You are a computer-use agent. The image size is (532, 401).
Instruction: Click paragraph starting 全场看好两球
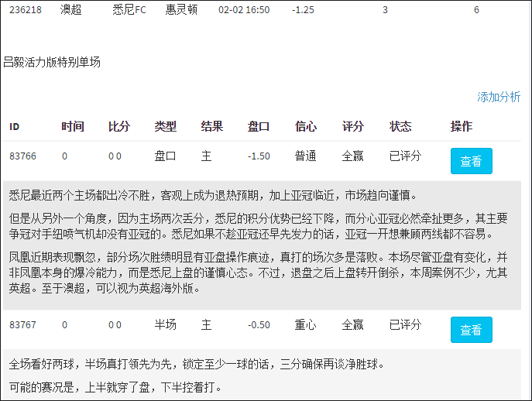point(197,364)
